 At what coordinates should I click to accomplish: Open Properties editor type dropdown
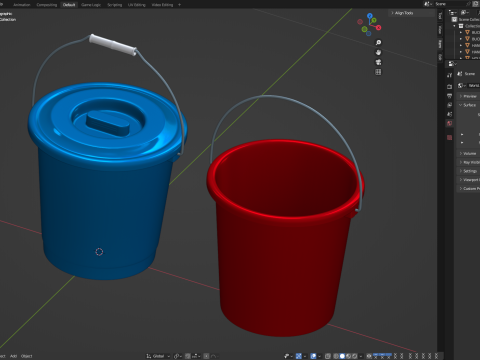click(x=452, y=63)
